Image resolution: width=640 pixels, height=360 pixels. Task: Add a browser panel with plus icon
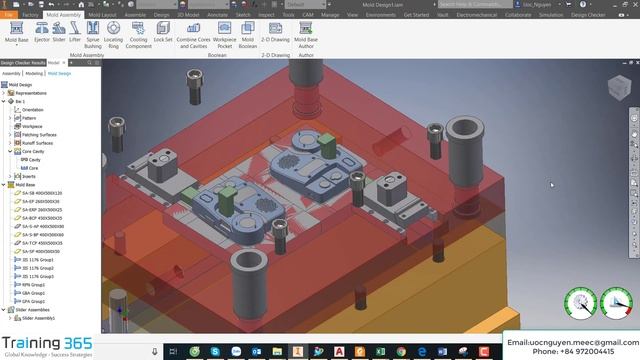[x=71, y=62]
